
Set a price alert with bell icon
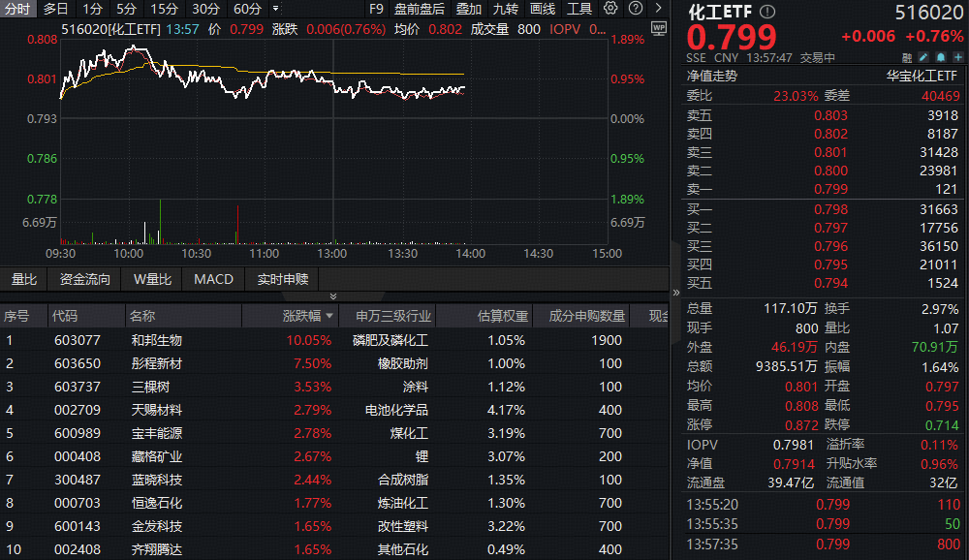941,58
